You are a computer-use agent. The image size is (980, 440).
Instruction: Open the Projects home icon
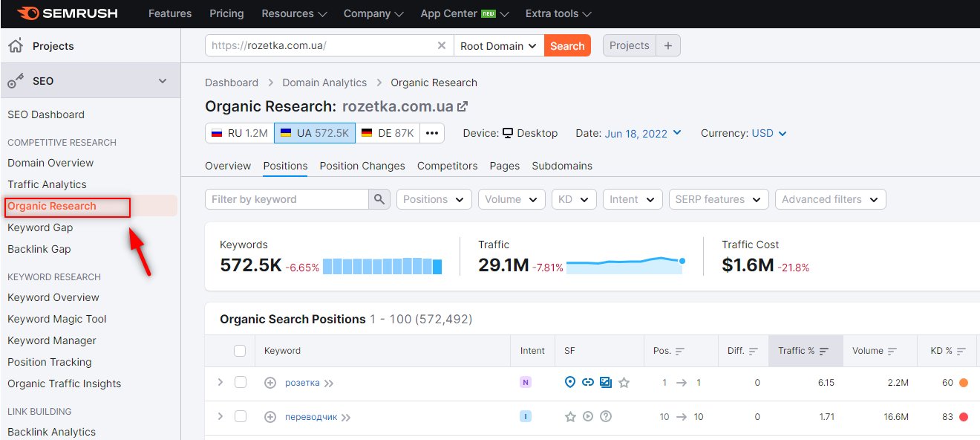click(x=16, y=45)
